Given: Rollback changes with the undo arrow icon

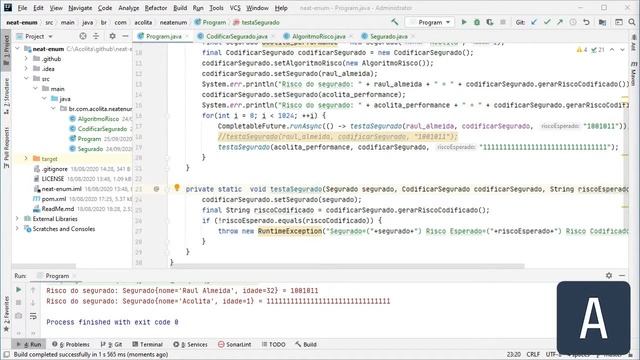Looking at the screenshot, I should click(x=586, y=22).
